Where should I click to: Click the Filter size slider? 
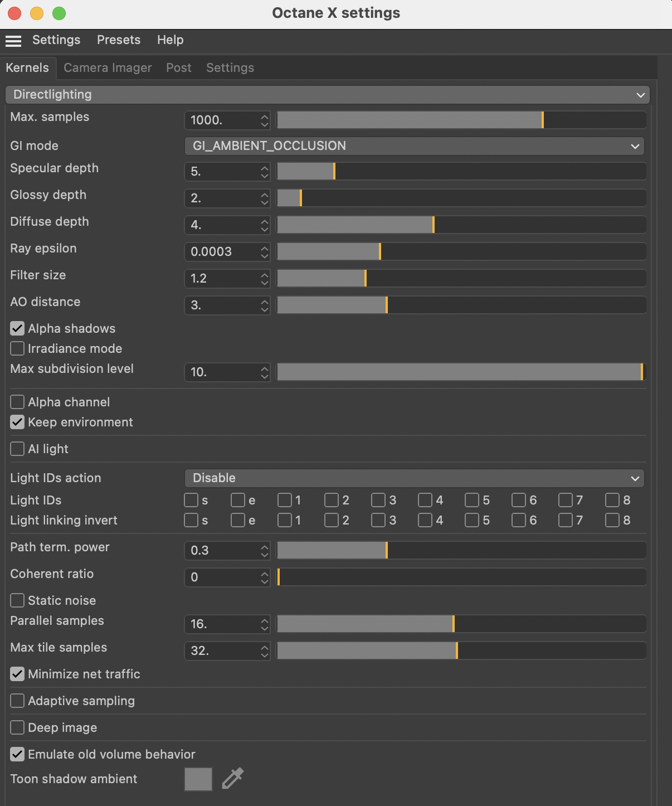click(461, 278)
